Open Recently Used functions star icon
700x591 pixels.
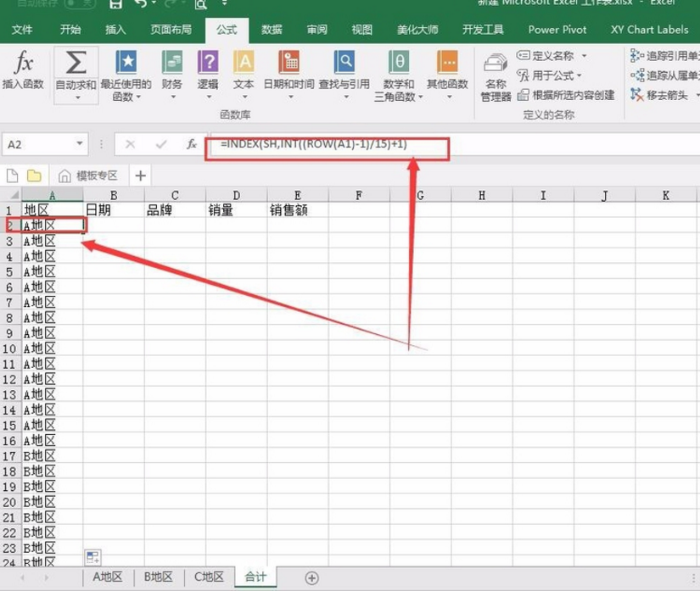click(126, 62)
